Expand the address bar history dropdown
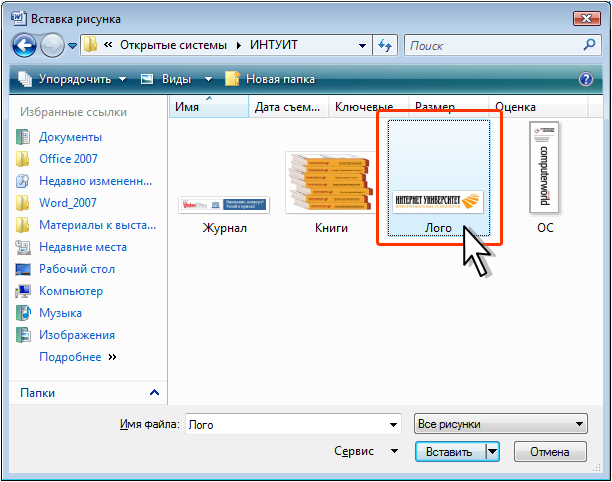Image resolution: width=612 pixels, height=482 pixels. pos(362,46)
